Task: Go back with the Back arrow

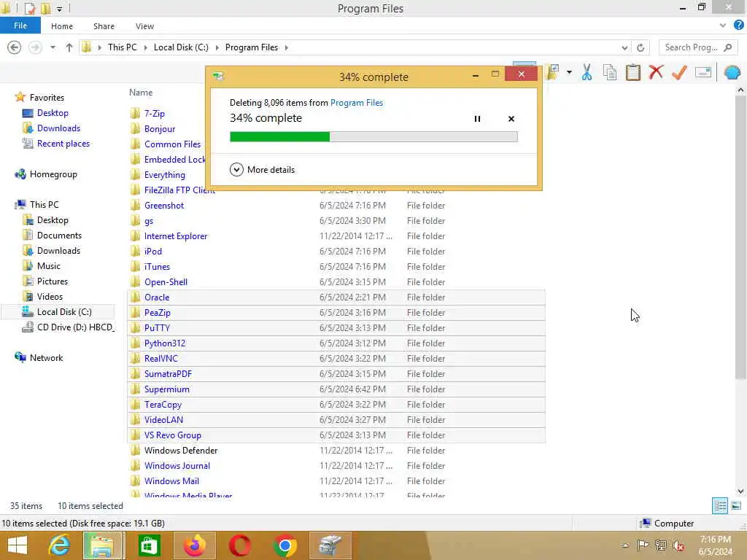Action: pos(15,47)
